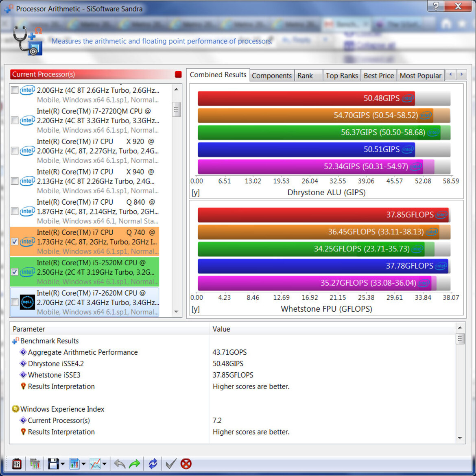Image resolution: width=476 pixels, height=476 pixels.
Task: Click the help question mark button
Action: tap(436, 6)
